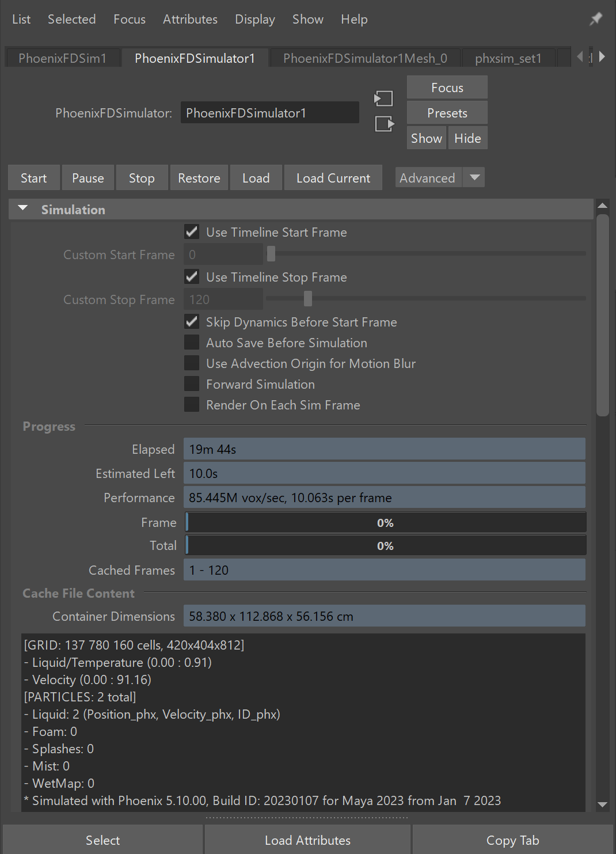Click the Load Current button
Viewport: 616px width, 854px height.
point(333,178)
